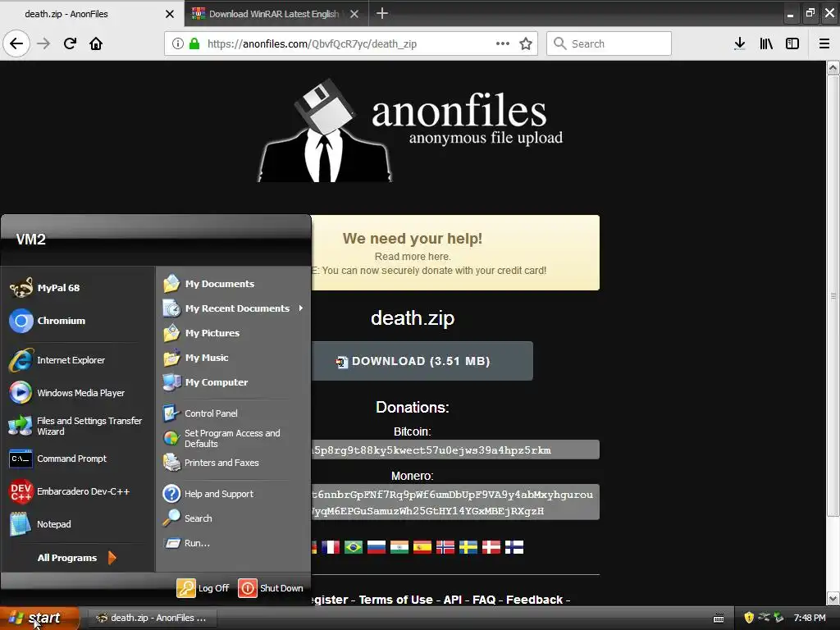This screenshot has height=630, width=840.
Task: Click the green padlock security icon
Action: (x=194, y=43)
